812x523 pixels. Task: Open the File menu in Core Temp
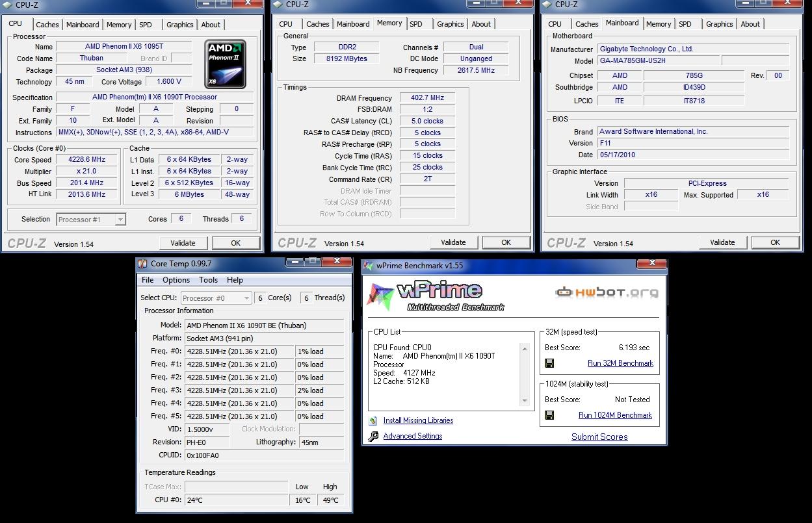[x=148, y=280]
